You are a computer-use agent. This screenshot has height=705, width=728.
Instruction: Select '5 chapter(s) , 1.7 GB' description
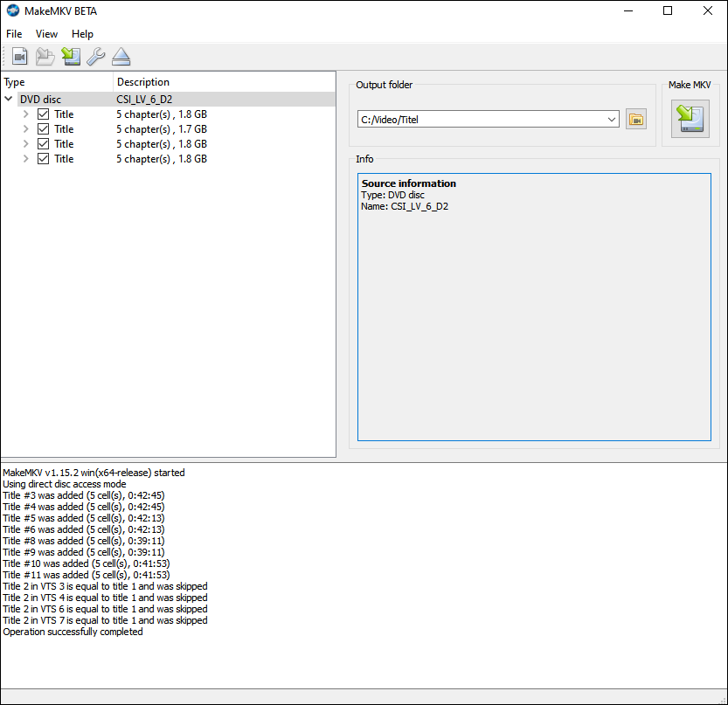coord(162,129)
